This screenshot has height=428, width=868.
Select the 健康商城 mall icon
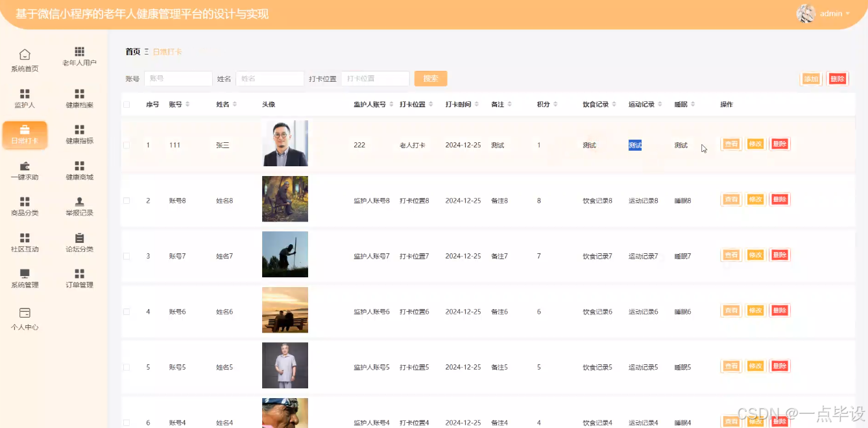79,171
